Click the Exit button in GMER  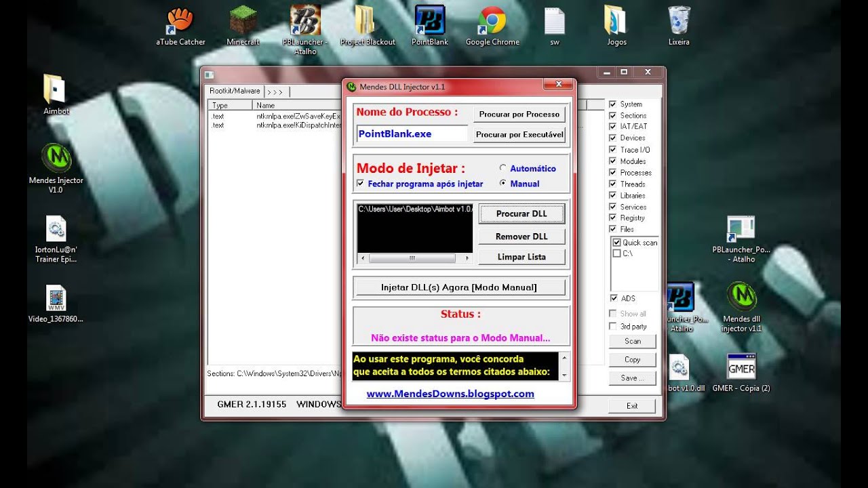click(x=632, y=406)
